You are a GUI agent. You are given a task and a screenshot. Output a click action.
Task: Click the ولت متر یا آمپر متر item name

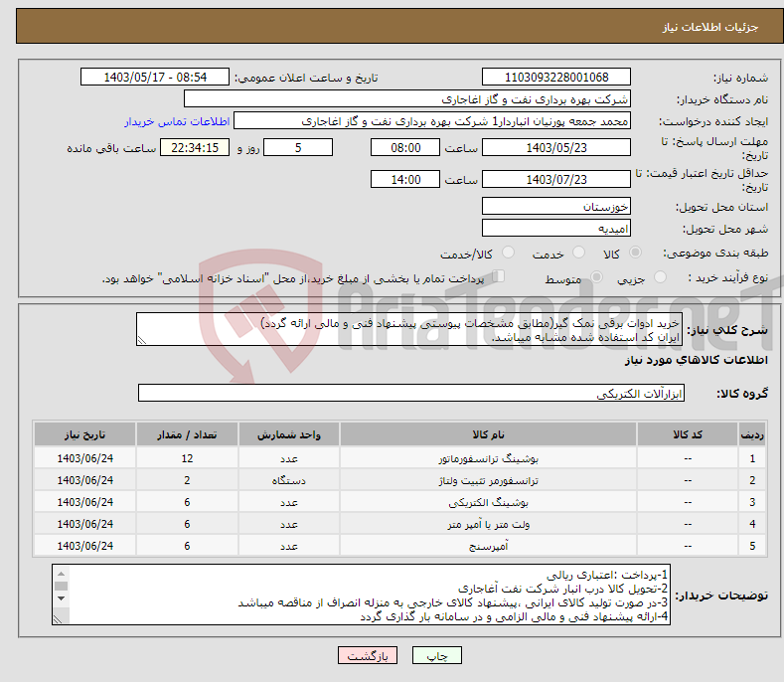coord(488,524)
